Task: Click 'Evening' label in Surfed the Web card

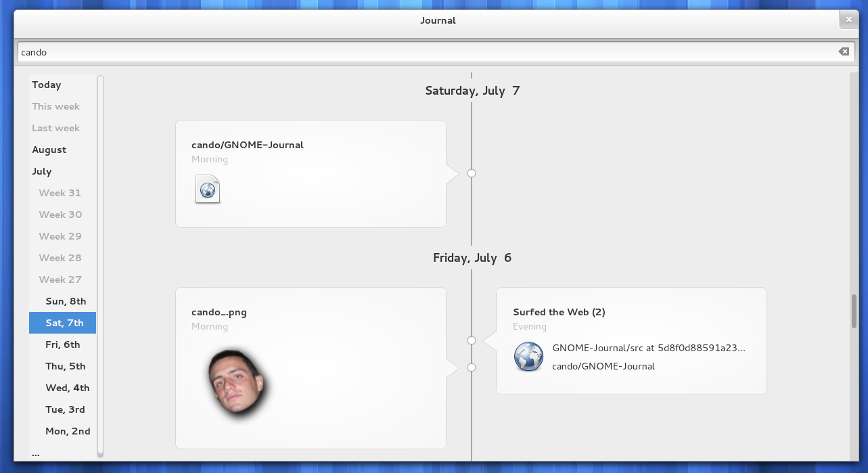Action: [530, 326]
